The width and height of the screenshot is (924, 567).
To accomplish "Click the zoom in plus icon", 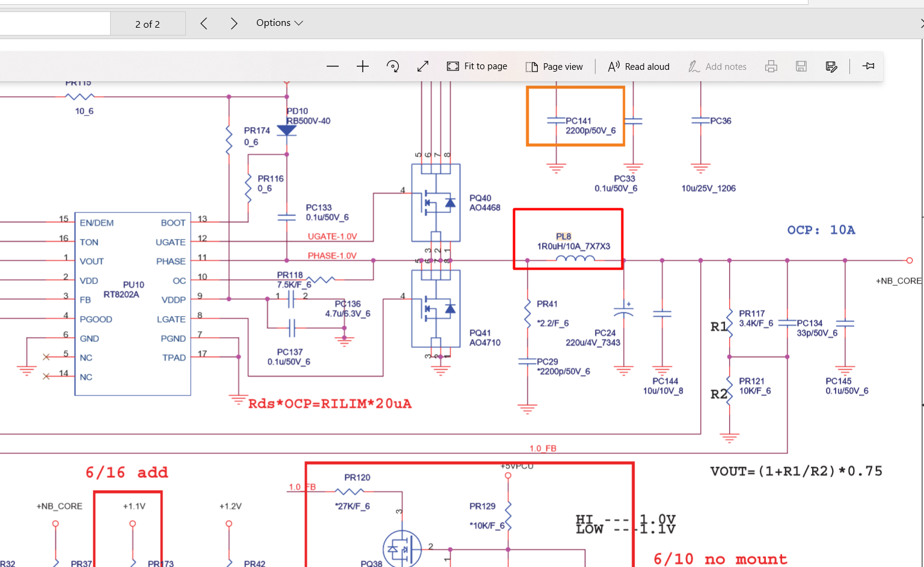I will (362, 66).
